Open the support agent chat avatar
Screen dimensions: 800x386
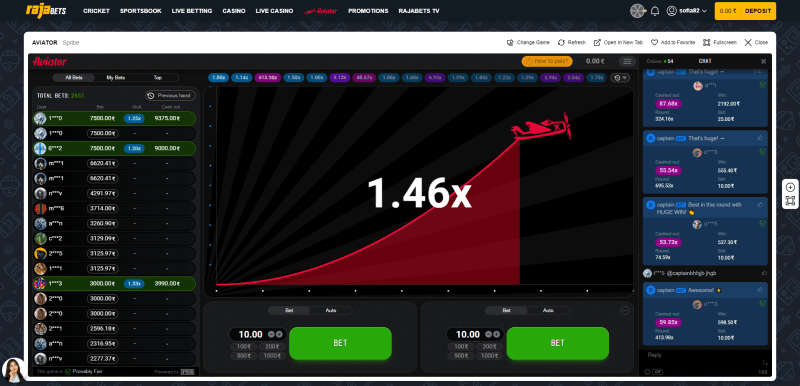[14, 370]
